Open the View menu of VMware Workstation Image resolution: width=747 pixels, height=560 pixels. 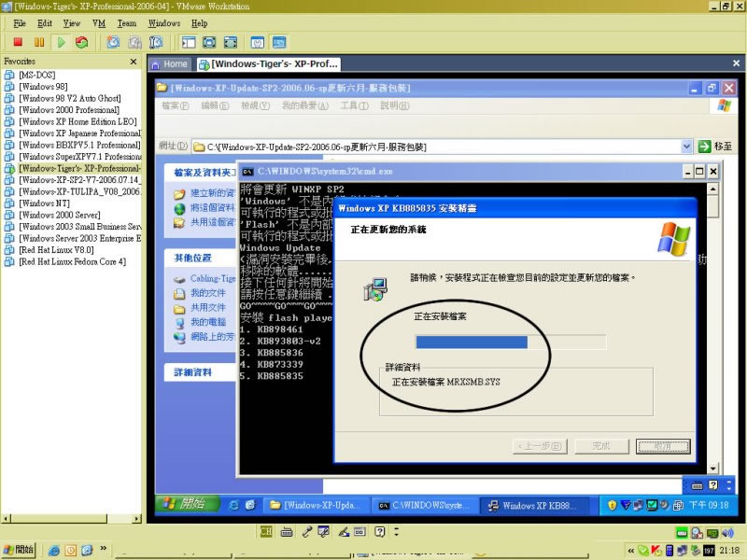[x=72, y=23]
